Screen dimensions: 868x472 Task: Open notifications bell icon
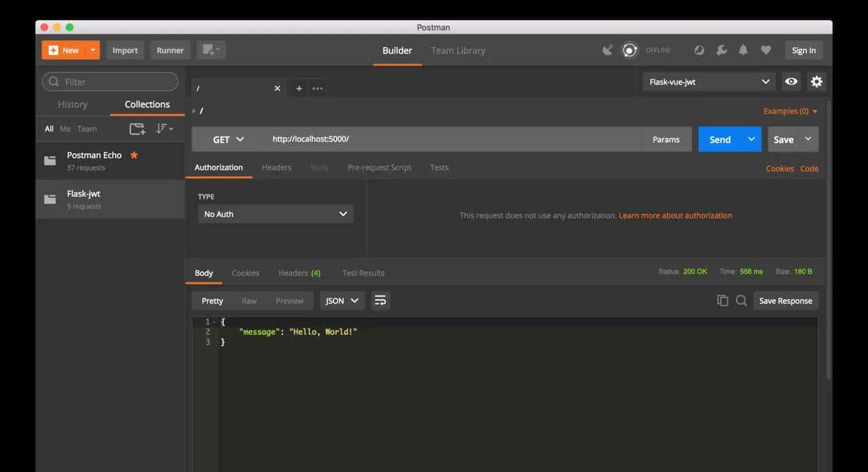743,50
